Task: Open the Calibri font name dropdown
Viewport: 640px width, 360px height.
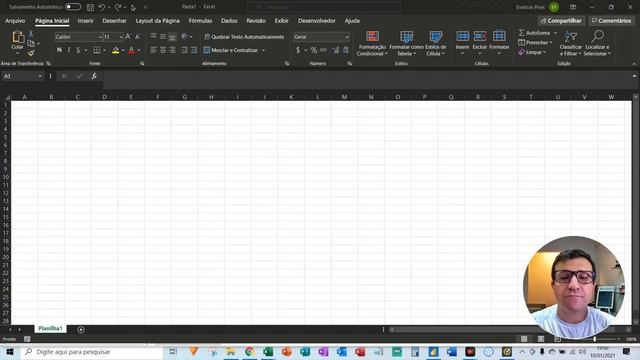Action: tap(100, 37)
